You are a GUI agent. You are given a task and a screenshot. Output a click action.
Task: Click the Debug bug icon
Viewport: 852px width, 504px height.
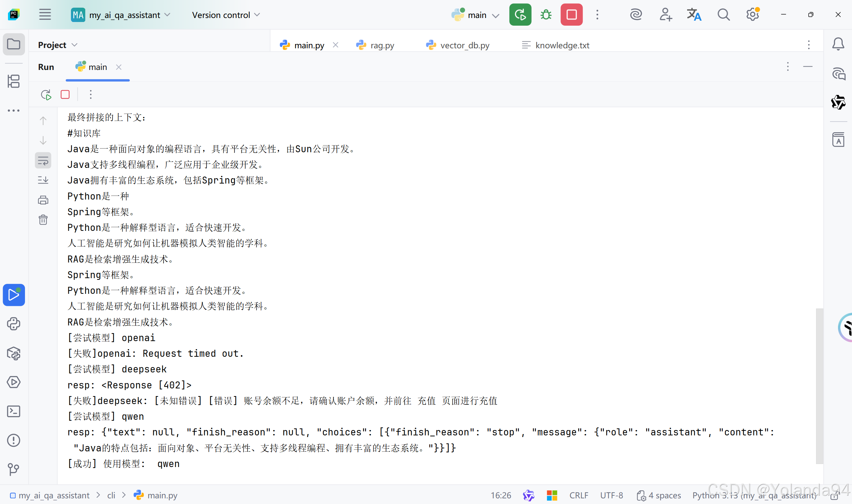[x=546, y=15]
